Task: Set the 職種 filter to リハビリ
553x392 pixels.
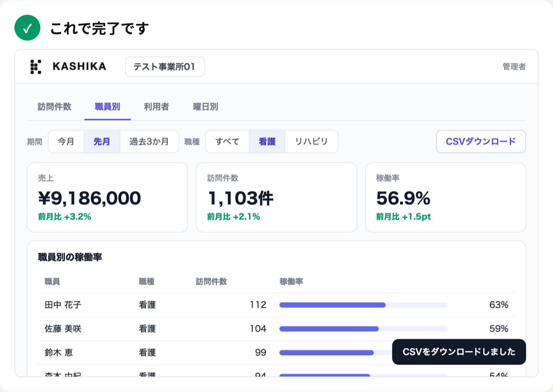Action: tap(311, 141)
